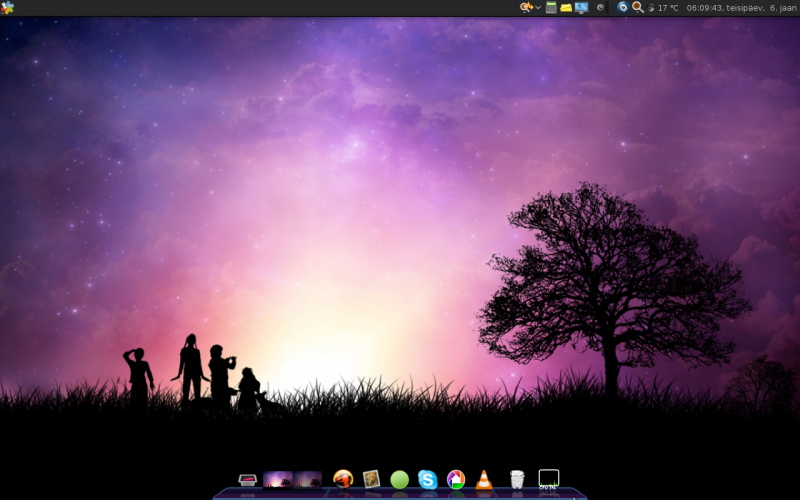Click the application finder icon with the flame
Viewport: 800px width, 500px height.
(526, 7)
